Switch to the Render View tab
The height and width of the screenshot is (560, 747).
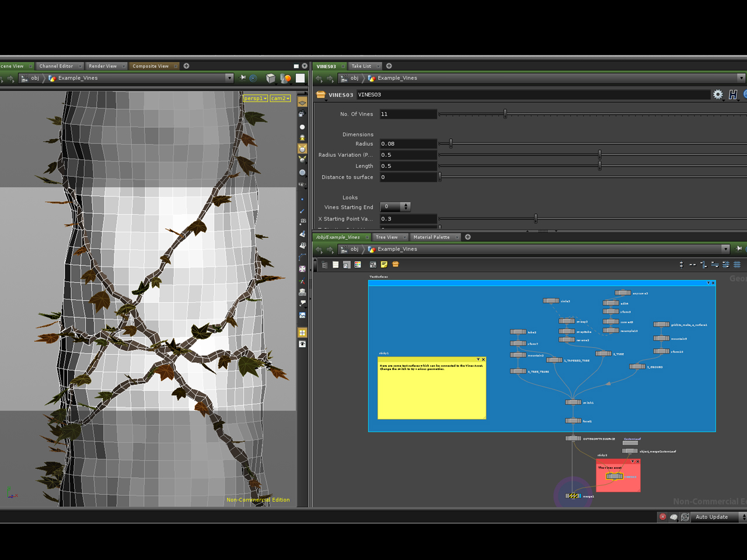[x=103, y=66]
